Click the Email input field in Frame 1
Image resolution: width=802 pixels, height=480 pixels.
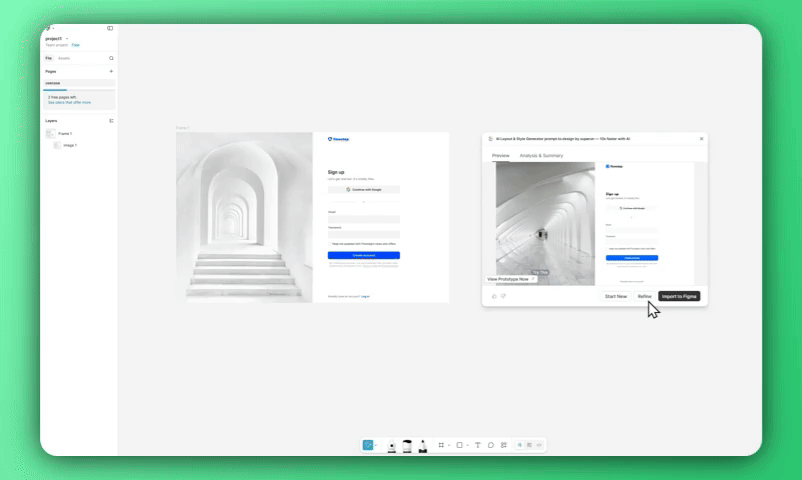(x=364, y=219)
